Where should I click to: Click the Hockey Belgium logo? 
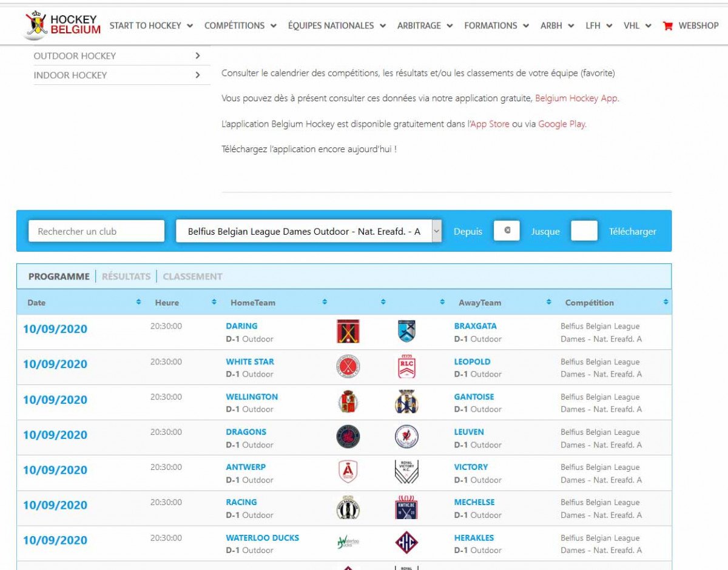coord(63,25)
